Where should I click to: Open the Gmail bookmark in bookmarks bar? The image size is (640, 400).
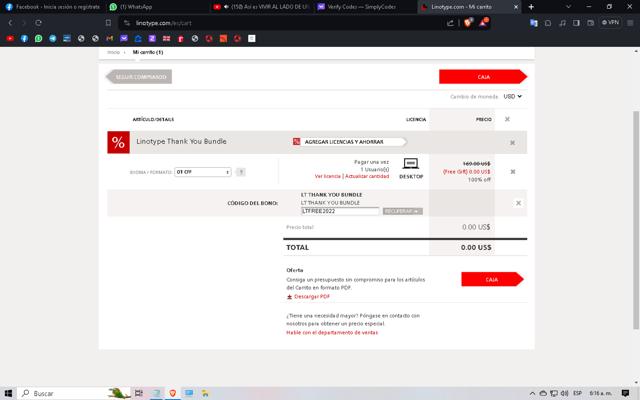click(x=109, y=38)
